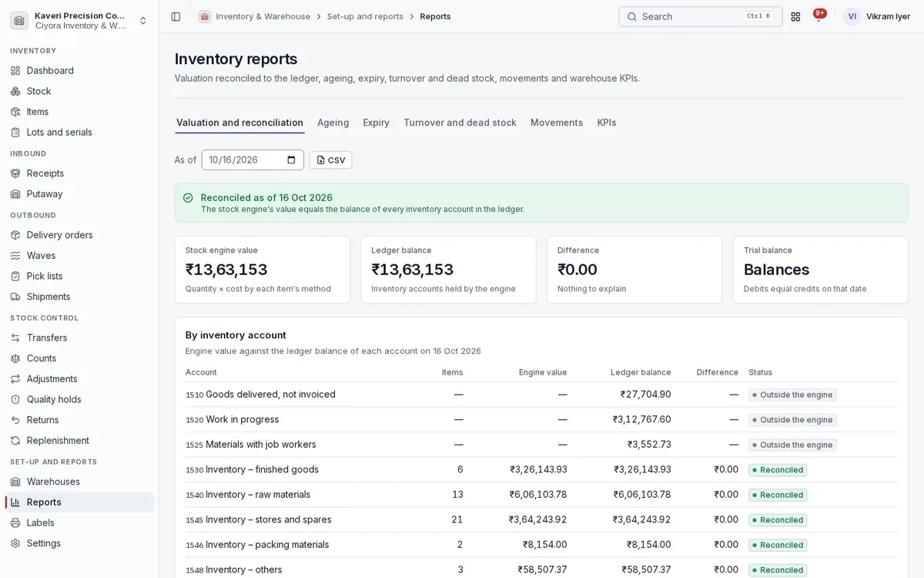This screenshot has width=924, height=578.
Task: Select 1545 Inventory – stores and spares
Action: pos(541,519)
